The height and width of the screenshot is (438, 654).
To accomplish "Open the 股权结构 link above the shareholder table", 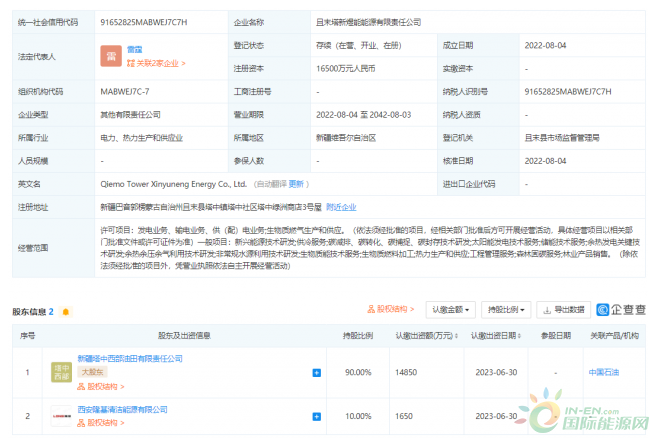I will (390, 309).
